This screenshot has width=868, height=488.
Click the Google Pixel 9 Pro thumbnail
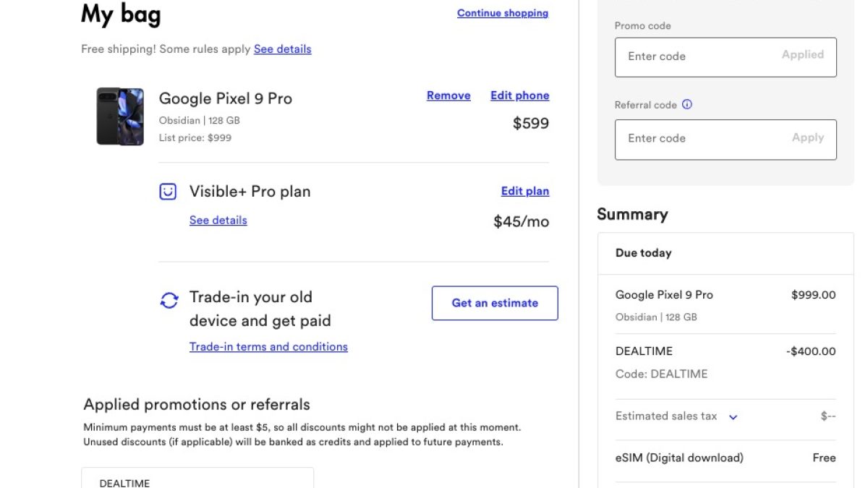pos(120,116)
